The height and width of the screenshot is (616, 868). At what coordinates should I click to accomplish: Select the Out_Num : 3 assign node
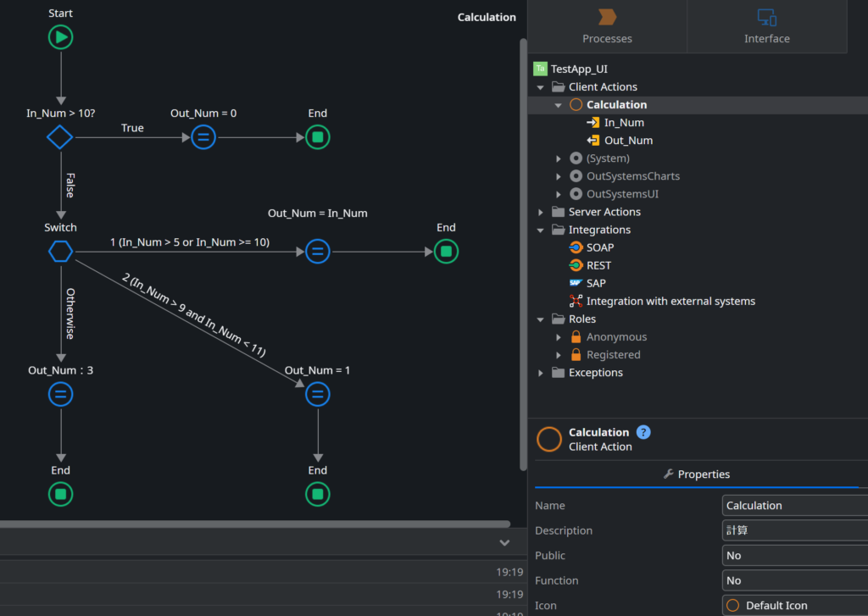pyautogui.click(x=60, y=393)
